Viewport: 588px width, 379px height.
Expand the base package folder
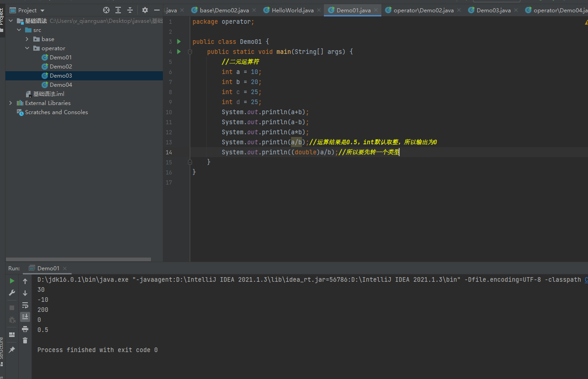(27, 39)
